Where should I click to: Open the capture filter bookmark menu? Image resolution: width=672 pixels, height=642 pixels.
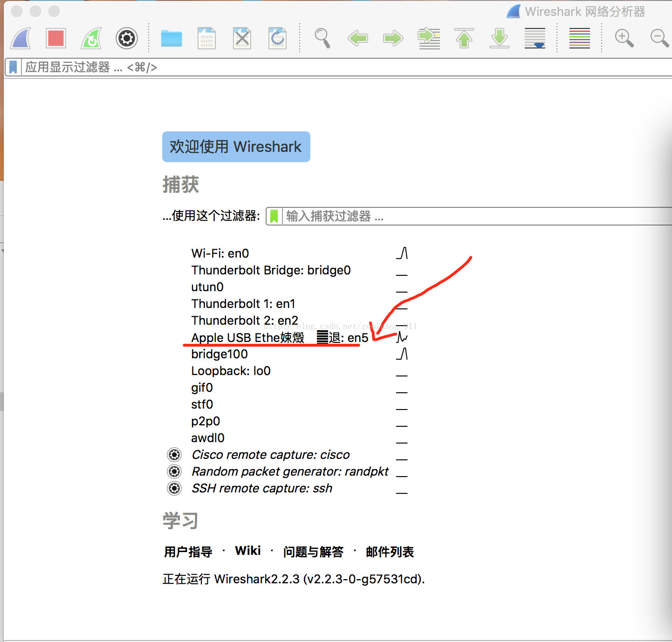tap(274, 216)
